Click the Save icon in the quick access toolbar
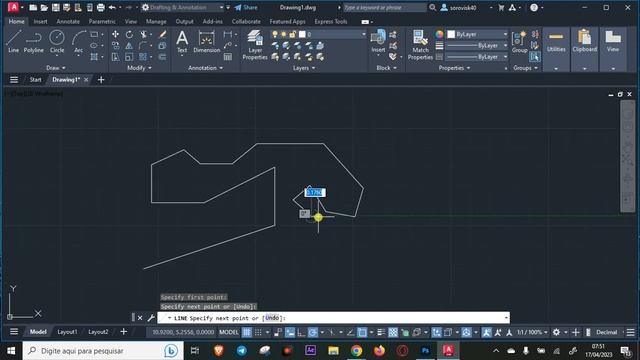Screen dimensions: 640x360 [x=56, y=7]
